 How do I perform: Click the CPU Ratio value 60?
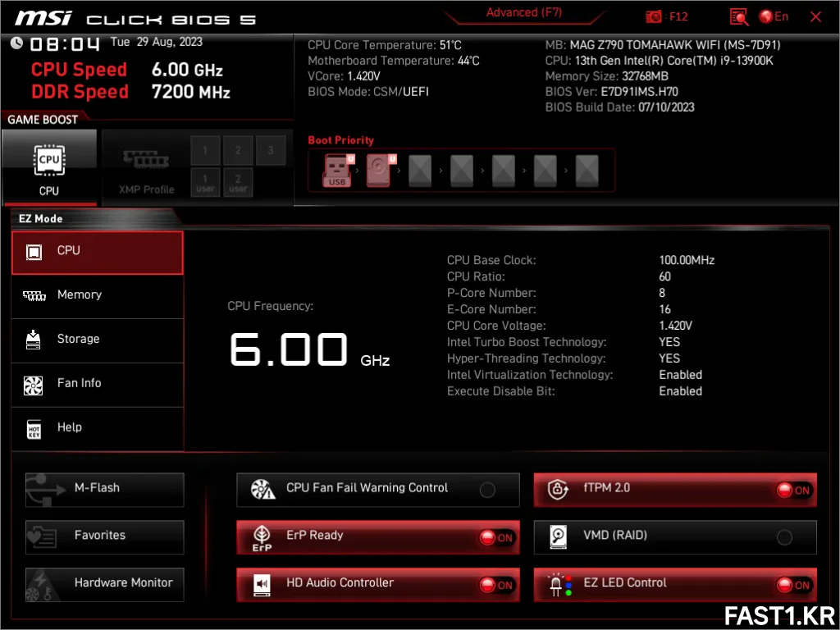pos(664,276)
